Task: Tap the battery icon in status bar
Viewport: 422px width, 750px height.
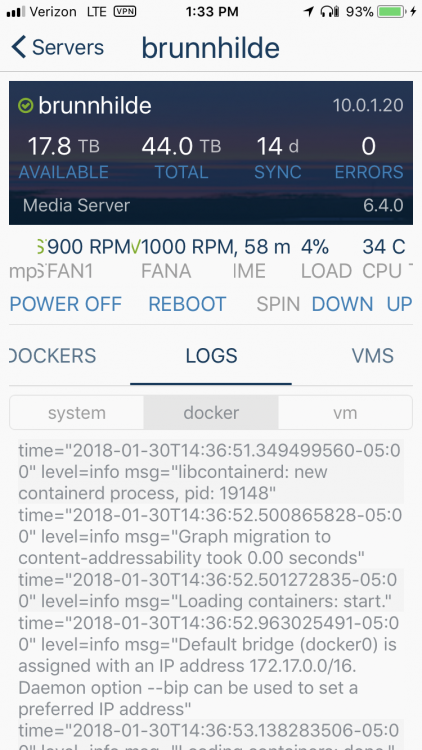Action: point(391,11)
